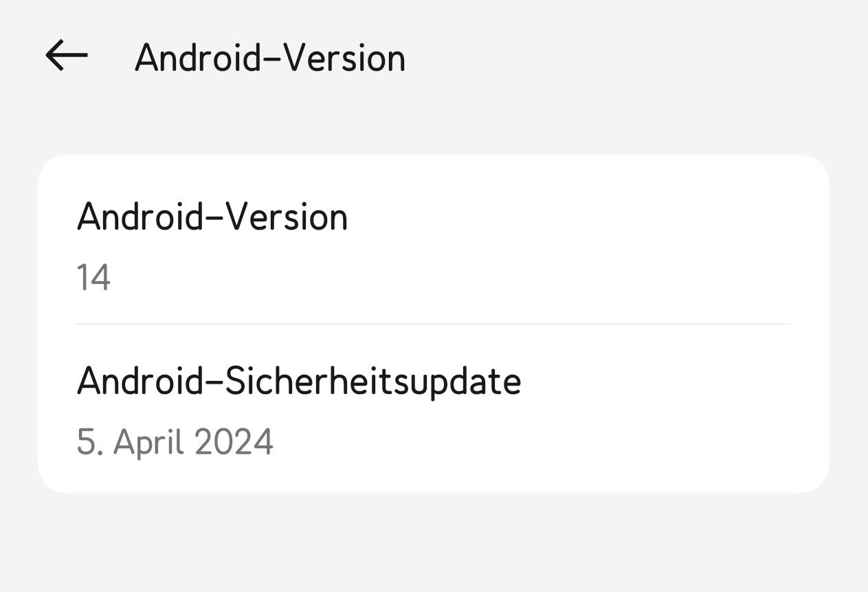Click "Sicherheitsupdate" in the second row
This screenshot has height=592, width=868.
click(373, 382)
